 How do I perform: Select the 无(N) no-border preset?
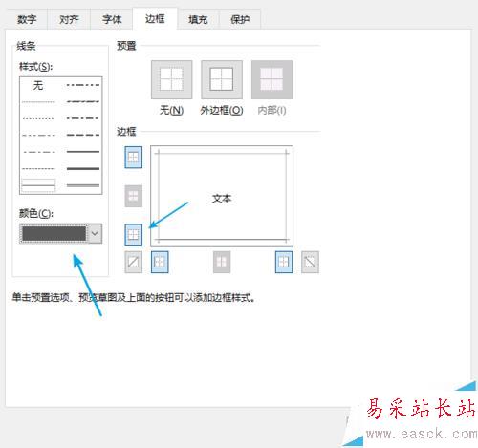[172, 80]
